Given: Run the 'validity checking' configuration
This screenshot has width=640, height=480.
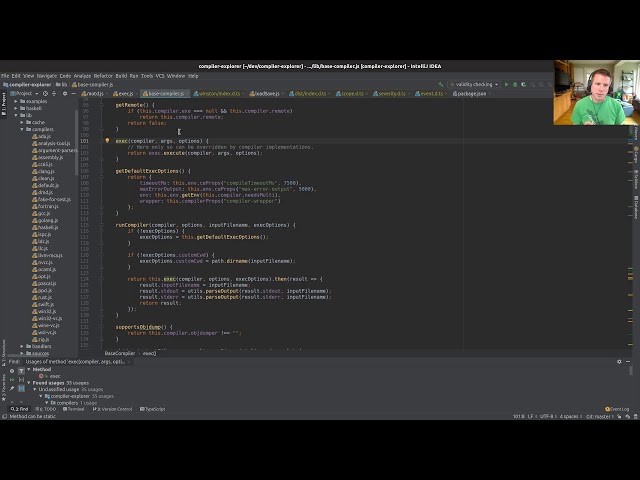Looking at the screenshot, I should click(507, 84).
